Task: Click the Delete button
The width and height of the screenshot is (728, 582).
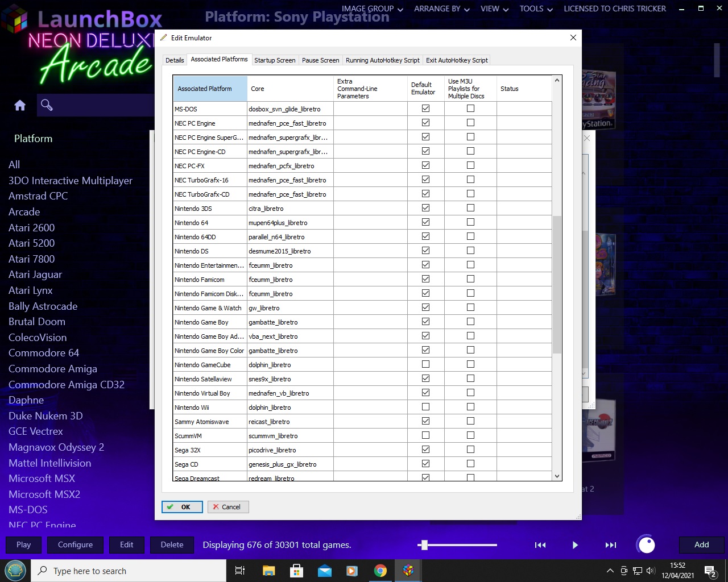Action: coord(172,544)
